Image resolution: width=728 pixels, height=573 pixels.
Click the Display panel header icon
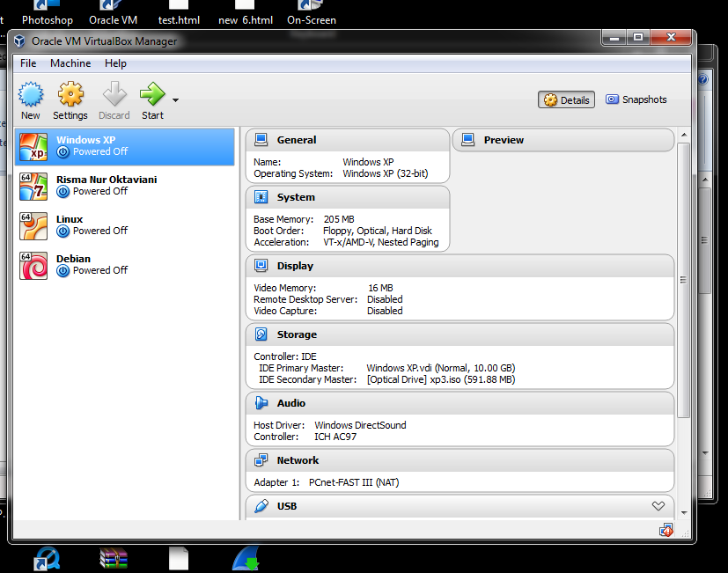point(260,266)
